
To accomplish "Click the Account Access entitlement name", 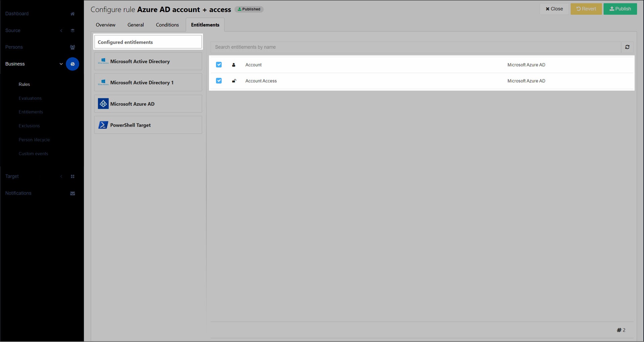I will 261,81.
